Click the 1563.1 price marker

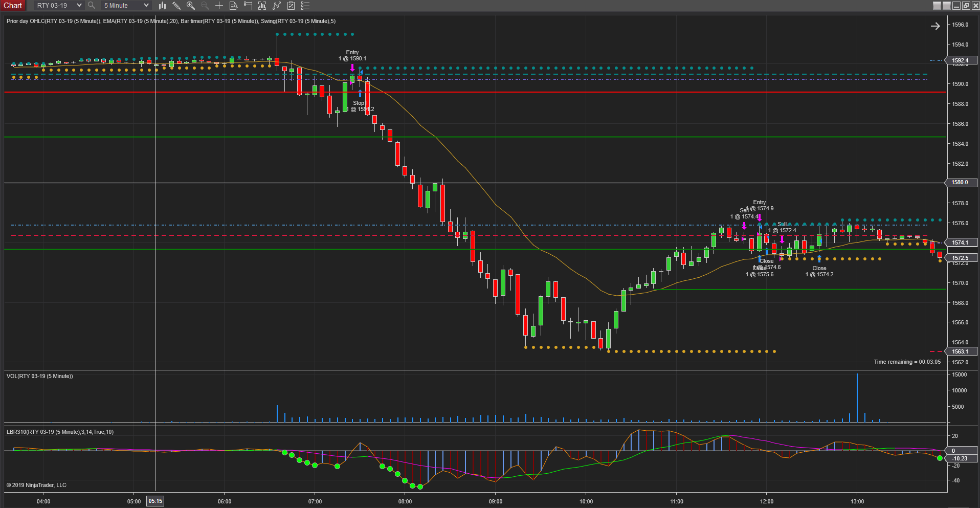pyautogui.click(x=960, y=351)
